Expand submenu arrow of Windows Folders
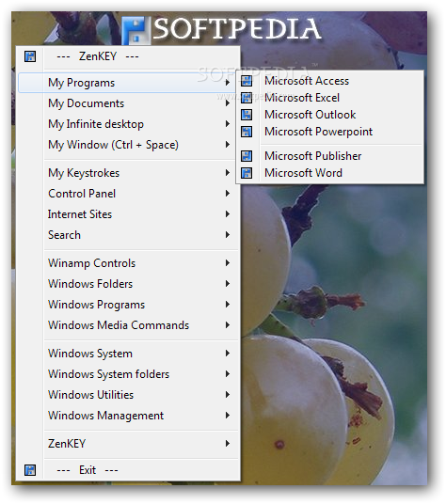This screenshot has height=504, width=446. click(x=228, y=284)
